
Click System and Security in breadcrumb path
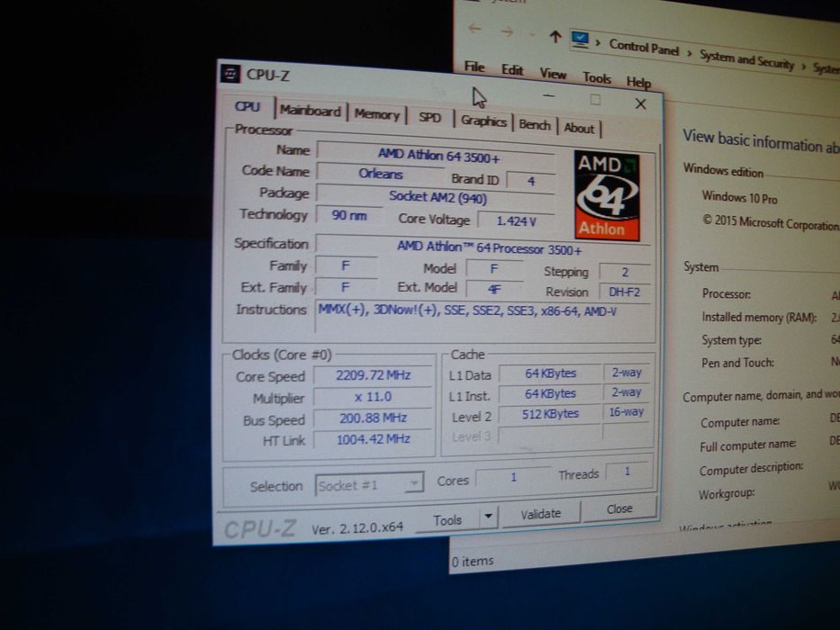pos(746,58)
